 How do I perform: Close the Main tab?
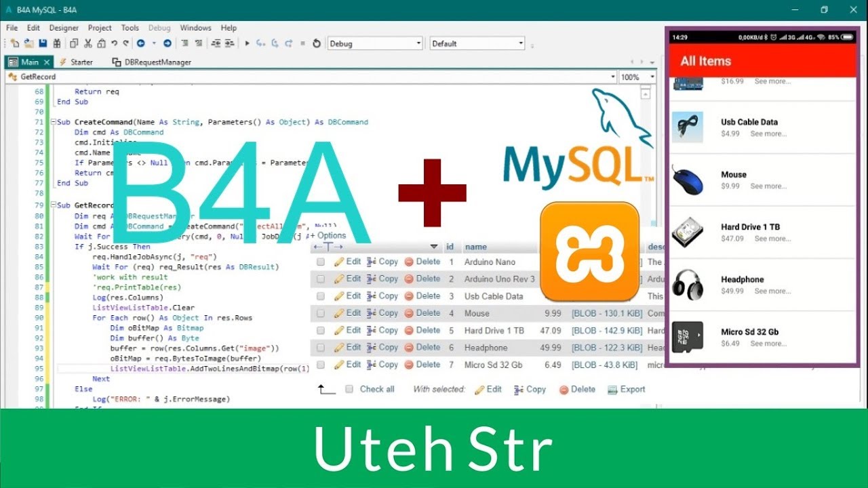click(47, 62)
